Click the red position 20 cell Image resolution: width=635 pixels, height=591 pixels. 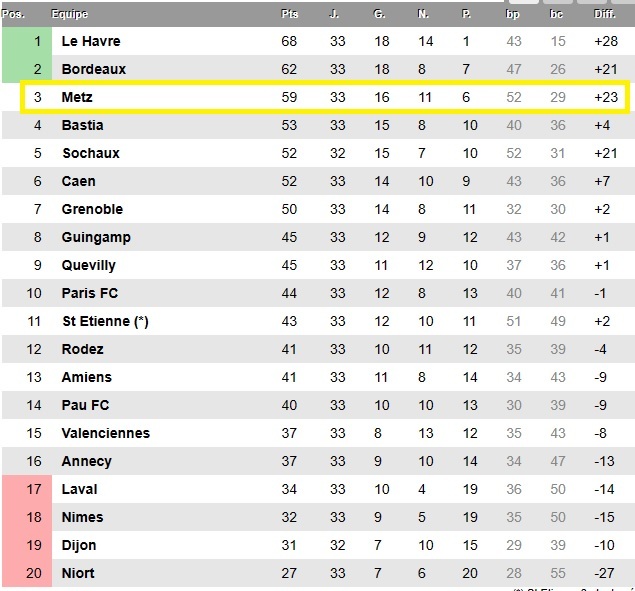[x=37, y=573]
